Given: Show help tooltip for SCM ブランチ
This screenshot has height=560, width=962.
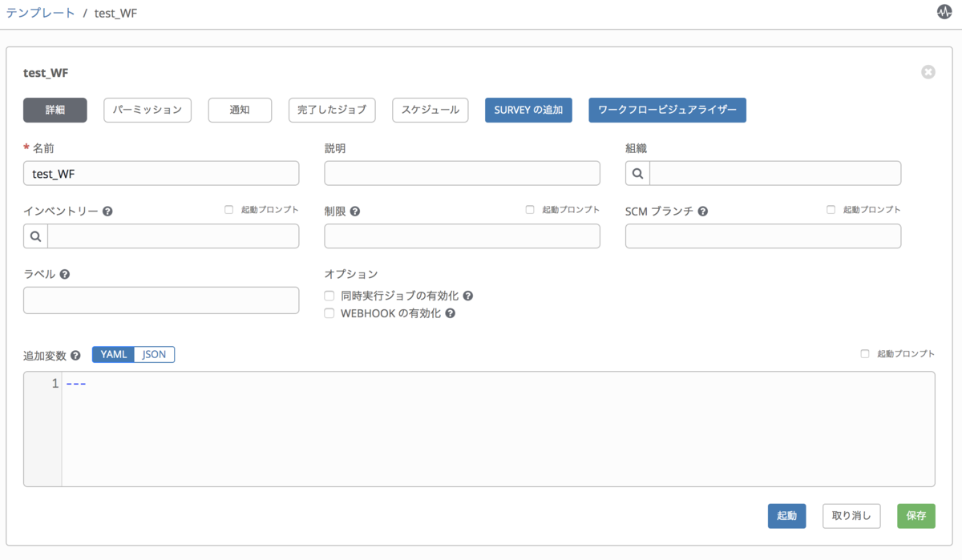Looking at the screenshot, I should tap(702, 212).
